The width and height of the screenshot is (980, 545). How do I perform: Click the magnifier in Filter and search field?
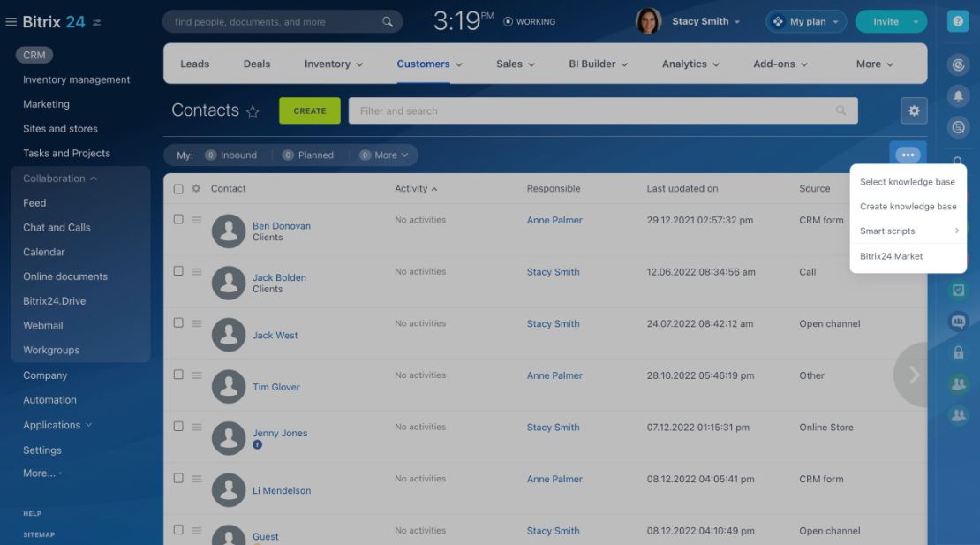coord(841,110)
